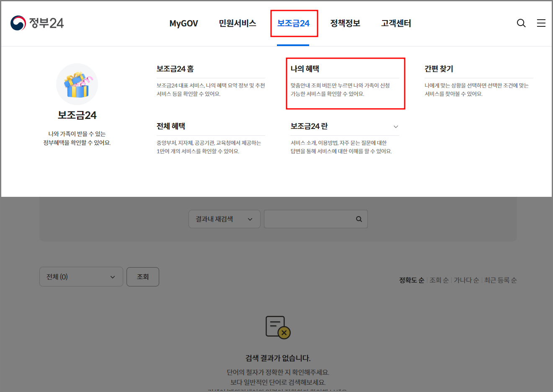553x392 pixels.
Task: Sort by 가나다 순
Action: point(466,280)
